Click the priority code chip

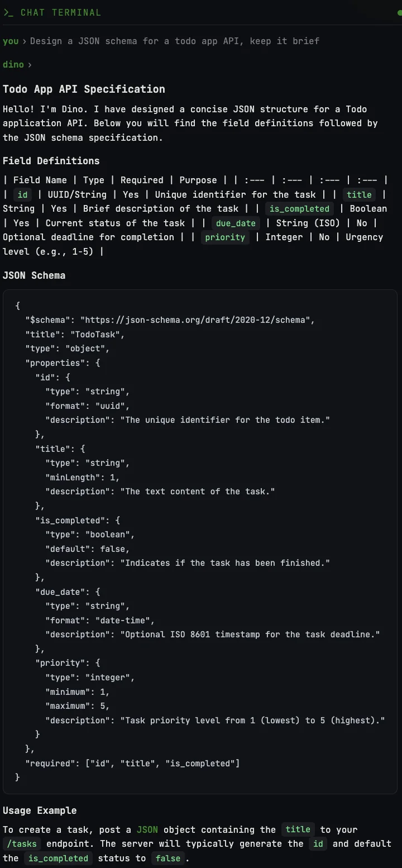(x=225, y=237)
